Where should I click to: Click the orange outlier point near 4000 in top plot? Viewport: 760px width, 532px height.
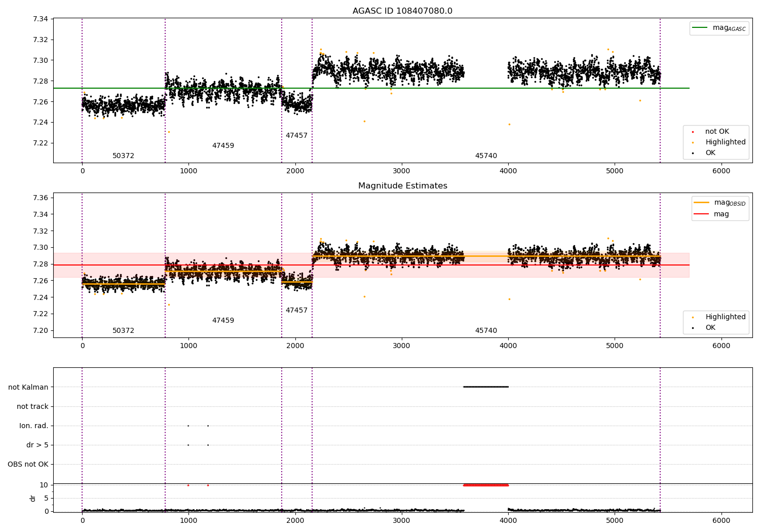pos(509,124)
